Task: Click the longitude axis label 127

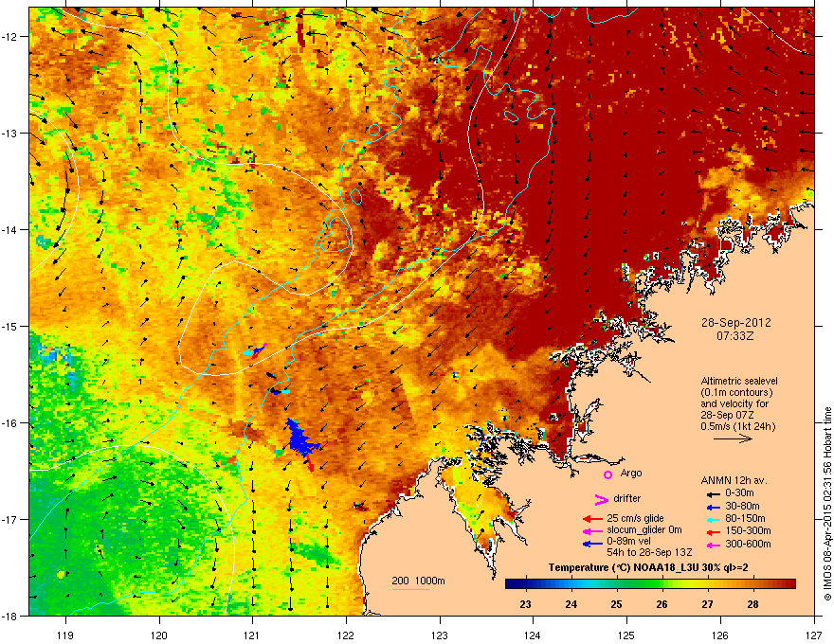Action: [x=814, y=635]
